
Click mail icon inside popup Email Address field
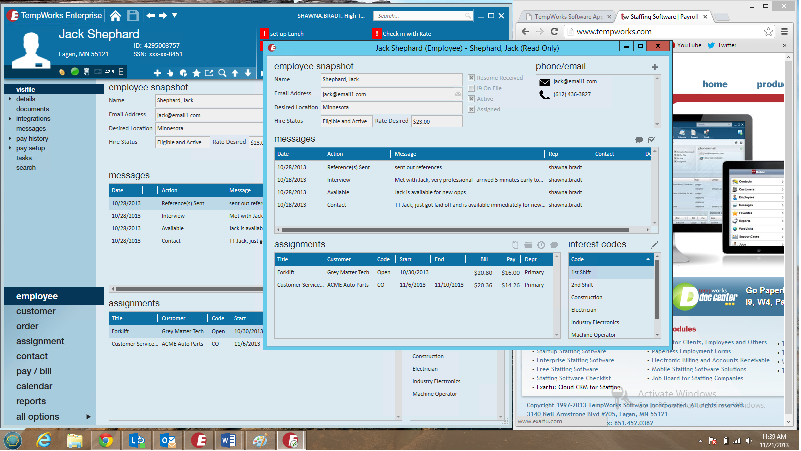point(457,94)
